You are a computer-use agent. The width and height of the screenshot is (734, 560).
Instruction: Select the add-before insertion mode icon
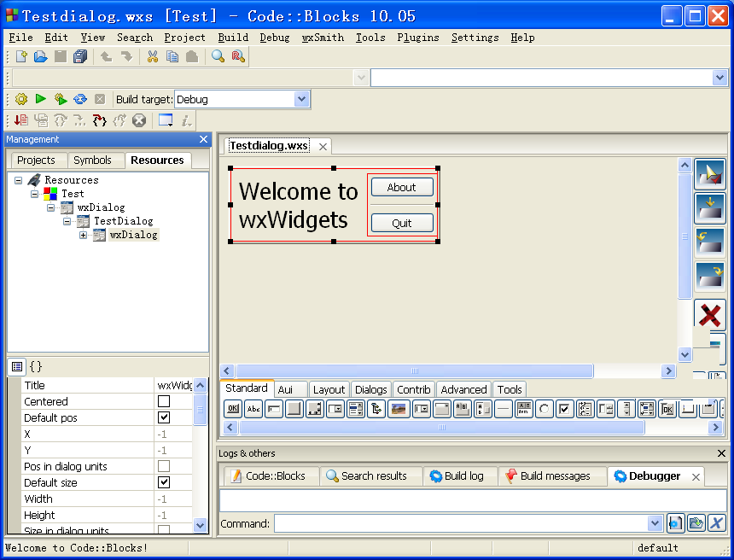(710, 242)
